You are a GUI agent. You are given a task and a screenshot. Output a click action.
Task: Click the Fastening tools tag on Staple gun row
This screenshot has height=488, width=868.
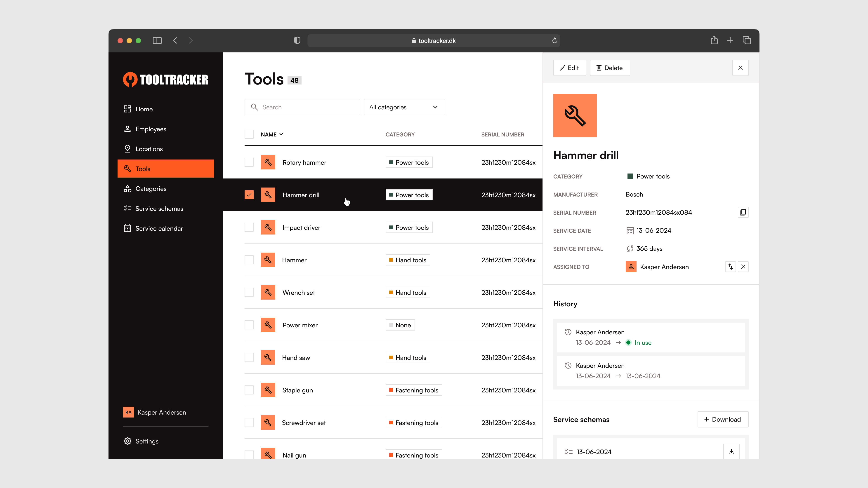[x=413, y=390]
